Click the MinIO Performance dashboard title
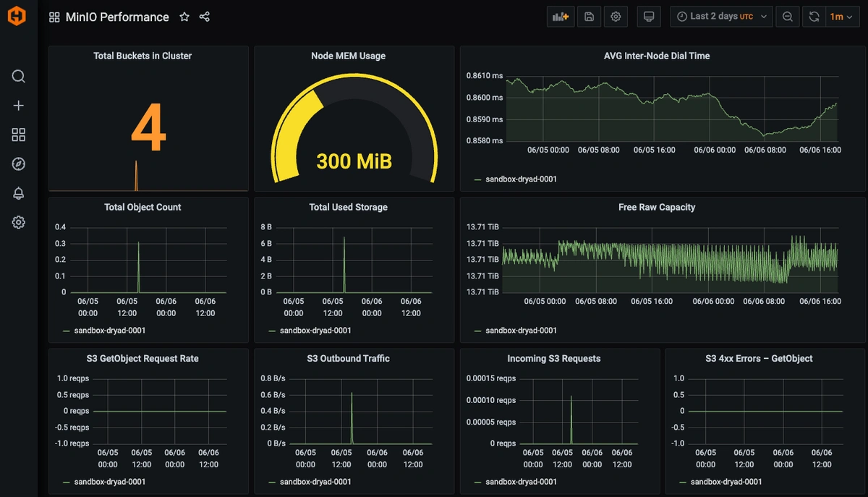The height and width of the screenshot is (497, 868). [117, 17]
